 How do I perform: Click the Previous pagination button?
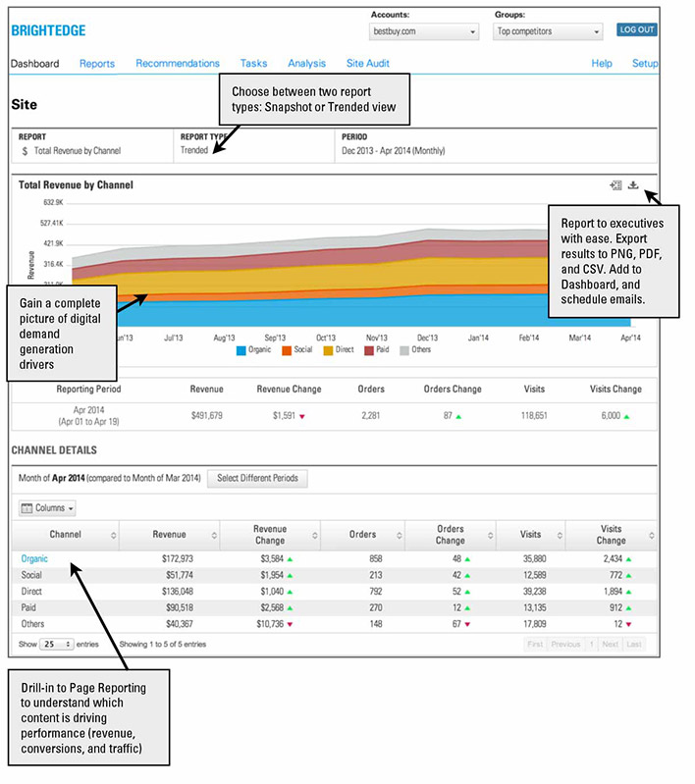pyautogui.click(x=565, y=645)
